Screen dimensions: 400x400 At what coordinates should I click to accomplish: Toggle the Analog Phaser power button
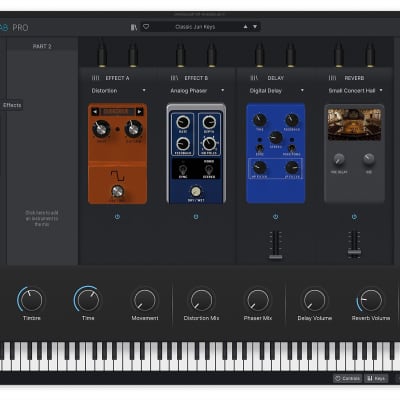(x=196, y=217)
